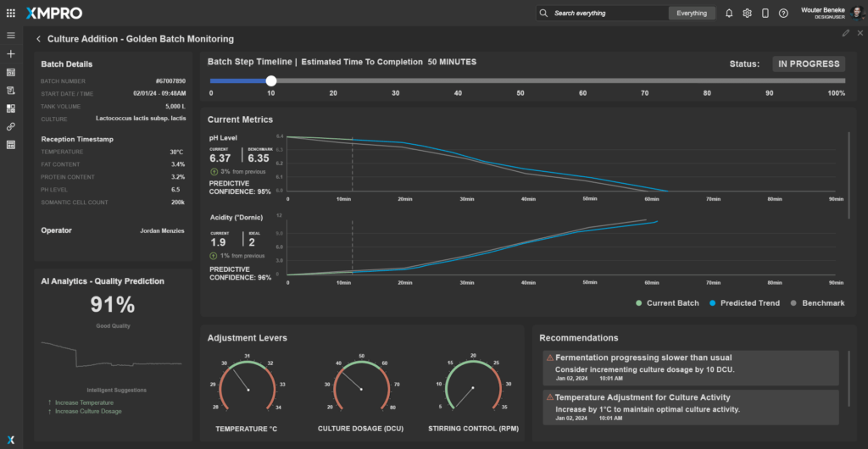
Task: Open the Everything search scope dropdown
Action: 692,14
